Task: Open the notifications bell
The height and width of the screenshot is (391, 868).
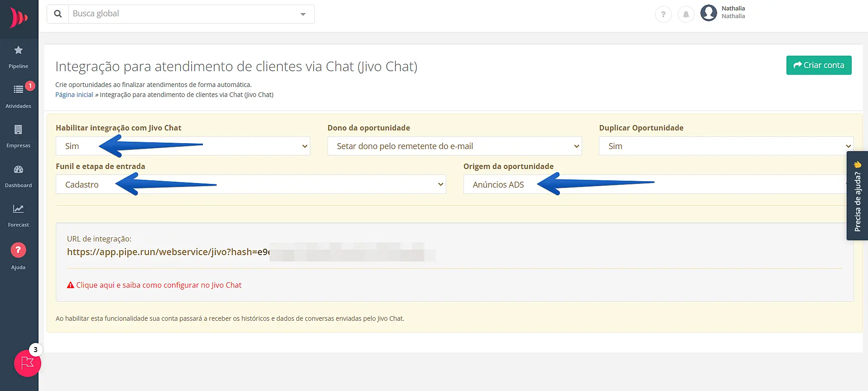Action: pyautogui.click(x=686, y=14)
